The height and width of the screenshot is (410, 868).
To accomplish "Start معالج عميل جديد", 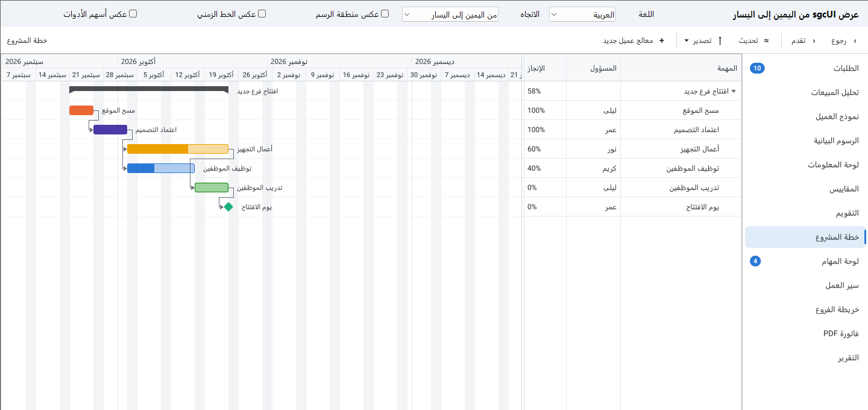I will coord(634,41).
